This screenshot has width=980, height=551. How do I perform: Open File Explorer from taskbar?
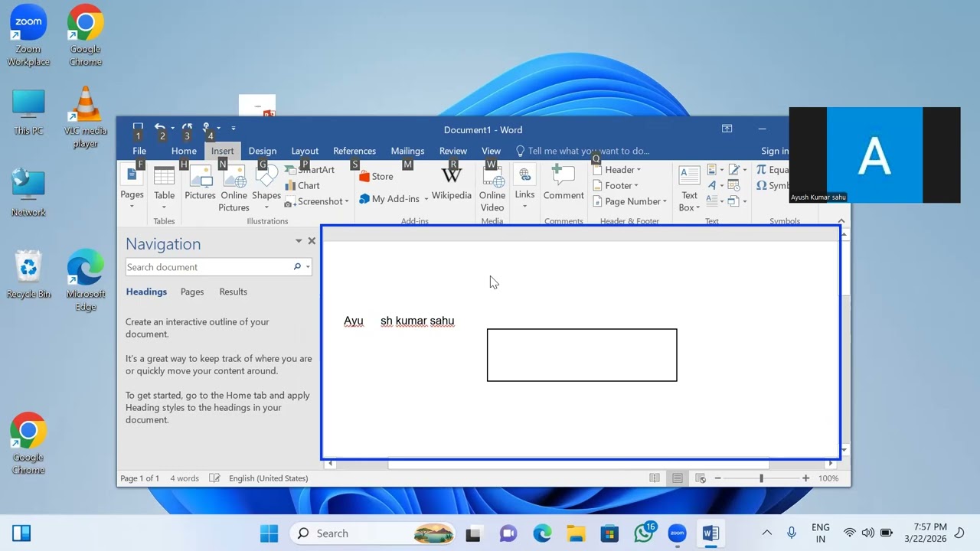click(x=576, y=533)
